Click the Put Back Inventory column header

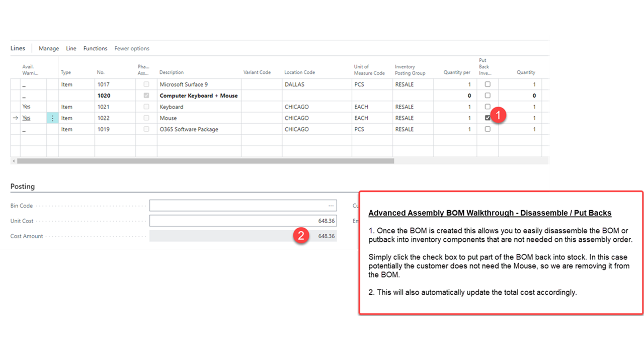[x=485, y=66]
